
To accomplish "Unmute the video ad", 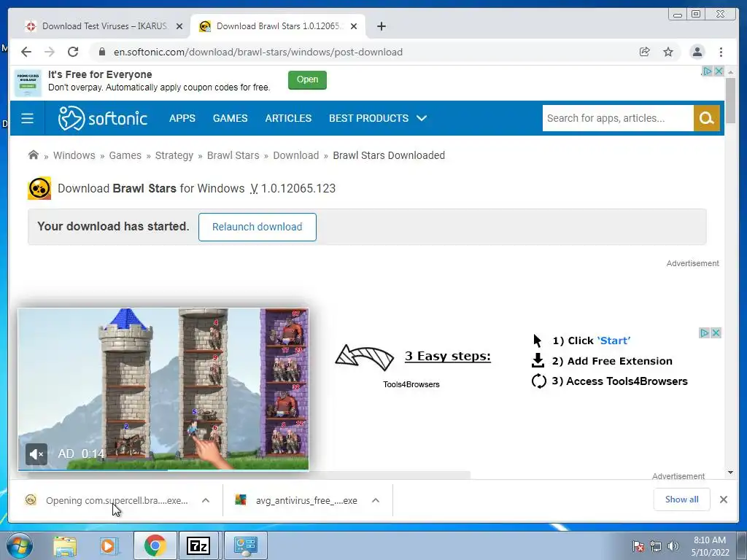I will tap(36, 454).
